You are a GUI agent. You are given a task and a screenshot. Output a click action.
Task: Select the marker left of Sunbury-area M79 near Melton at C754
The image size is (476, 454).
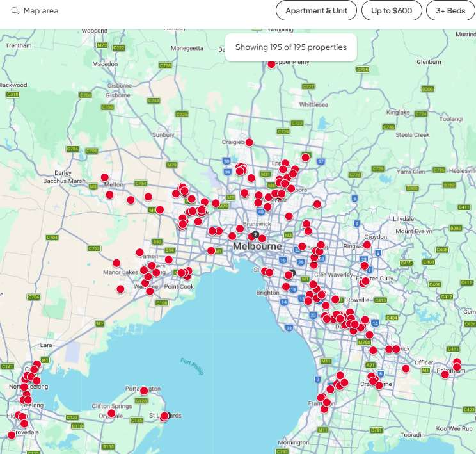click(148, 197)
